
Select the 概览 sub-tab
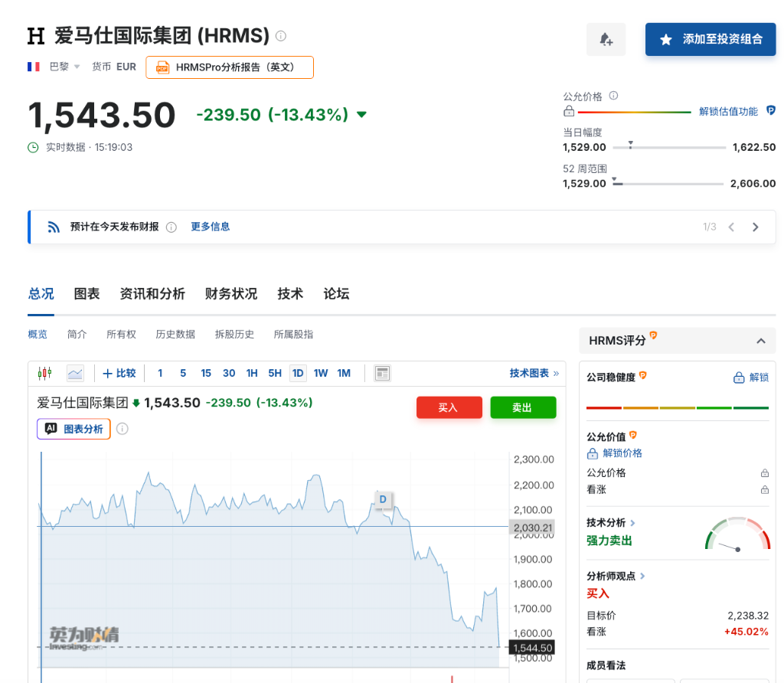pos(38,335)
